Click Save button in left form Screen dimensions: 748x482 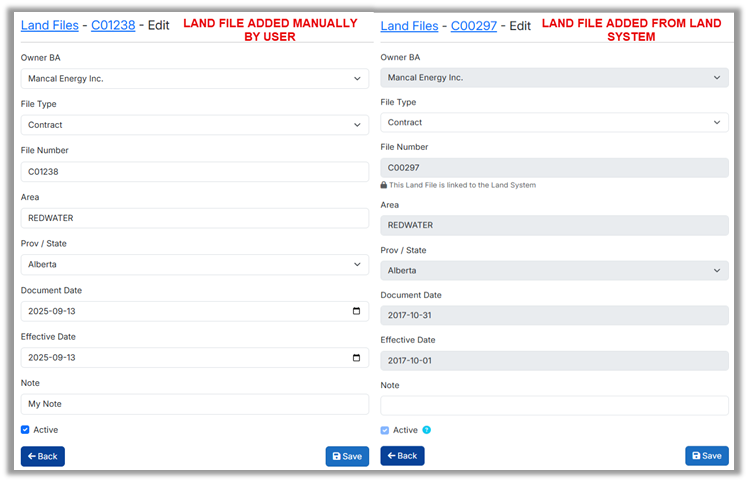pos(347,456)
